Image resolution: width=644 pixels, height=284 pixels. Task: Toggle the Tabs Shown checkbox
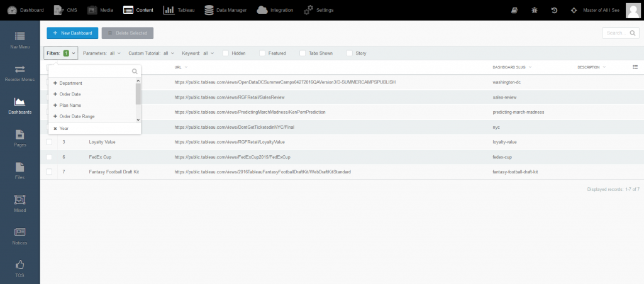coord(303,53)
